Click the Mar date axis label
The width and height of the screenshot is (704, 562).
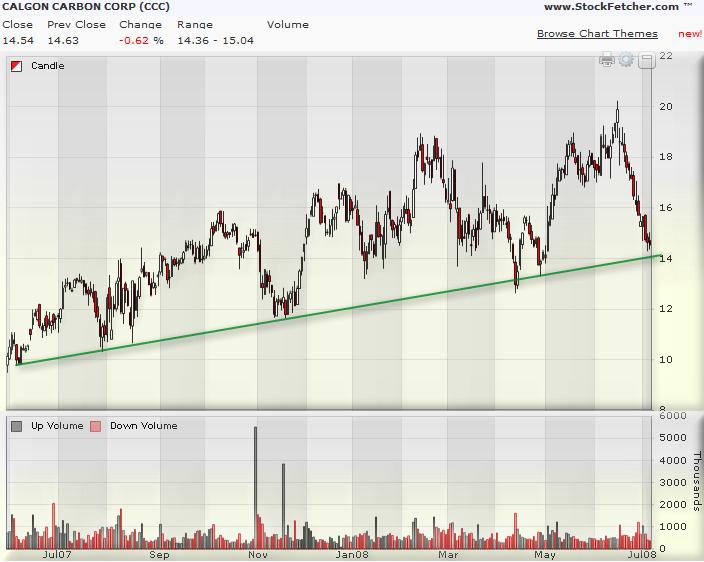point(448,555)
